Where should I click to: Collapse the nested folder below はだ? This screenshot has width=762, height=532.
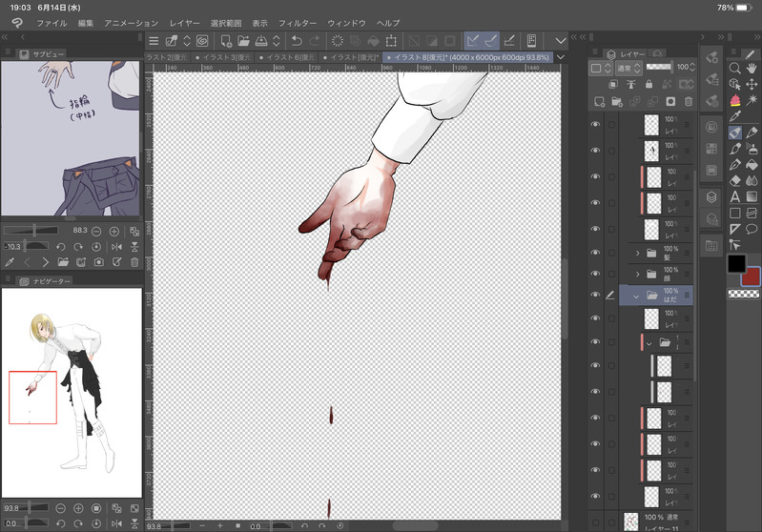[649, 343]
